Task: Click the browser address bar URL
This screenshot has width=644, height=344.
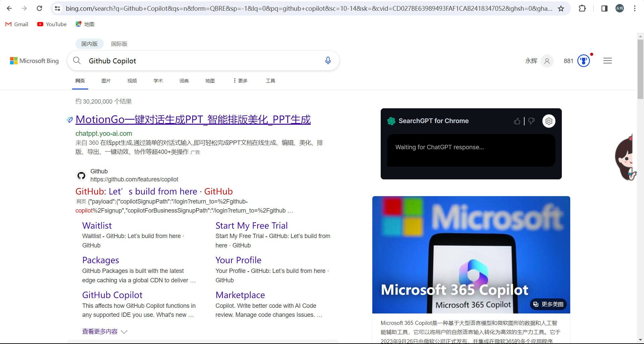Action: [309, 8]
